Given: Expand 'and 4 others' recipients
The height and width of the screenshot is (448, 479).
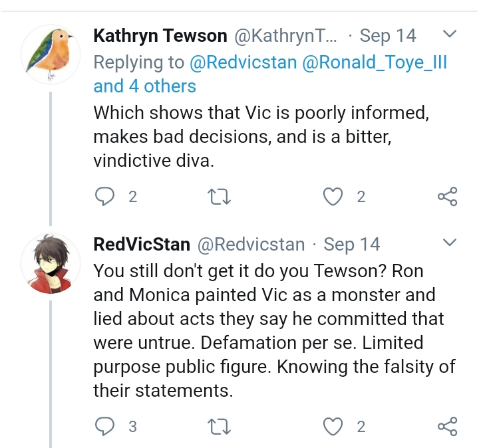Looking at the screenshot, I should (x=144, y=86).
